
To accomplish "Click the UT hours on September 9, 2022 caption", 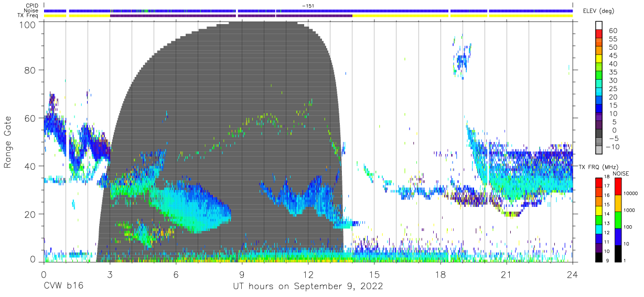I will (308, 286).
